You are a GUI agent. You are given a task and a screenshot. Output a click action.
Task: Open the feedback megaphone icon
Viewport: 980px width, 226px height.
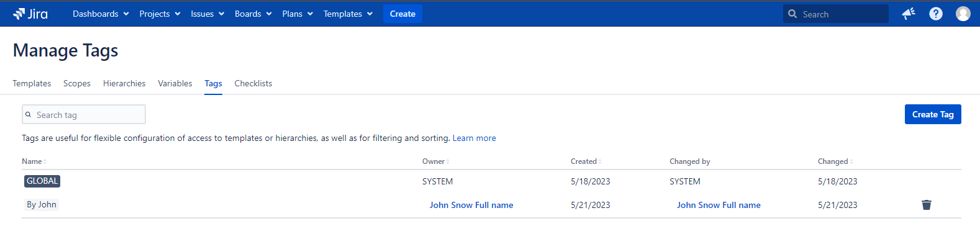pos(909,14)
